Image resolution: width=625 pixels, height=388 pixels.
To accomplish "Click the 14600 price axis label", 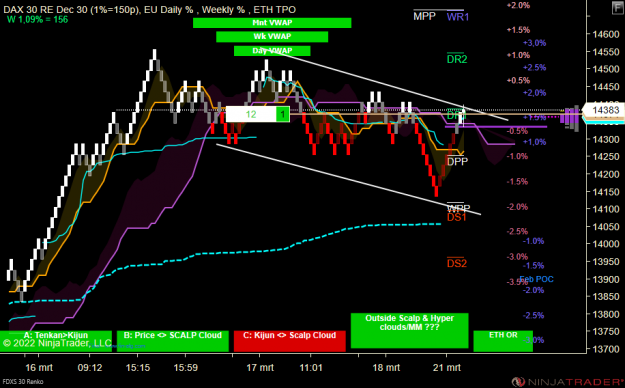I will pos(606,34).
